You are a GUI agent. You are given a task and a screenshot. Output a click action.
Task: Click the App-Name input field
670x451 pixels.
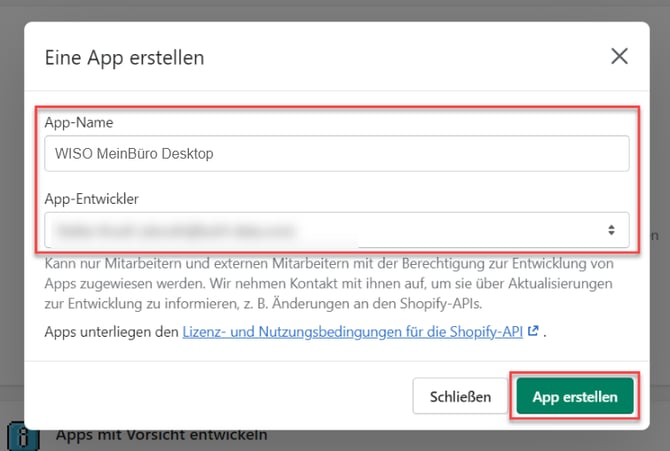337,153
